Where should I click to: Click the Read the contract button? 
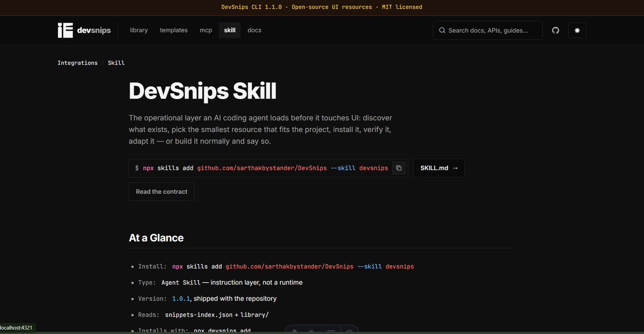click(162, 191)
